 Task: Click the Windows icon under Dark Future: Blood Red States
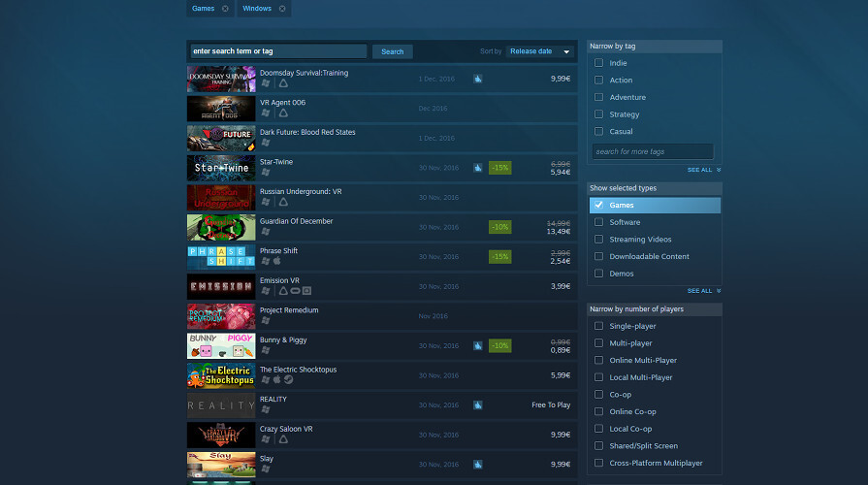(266, 143)
